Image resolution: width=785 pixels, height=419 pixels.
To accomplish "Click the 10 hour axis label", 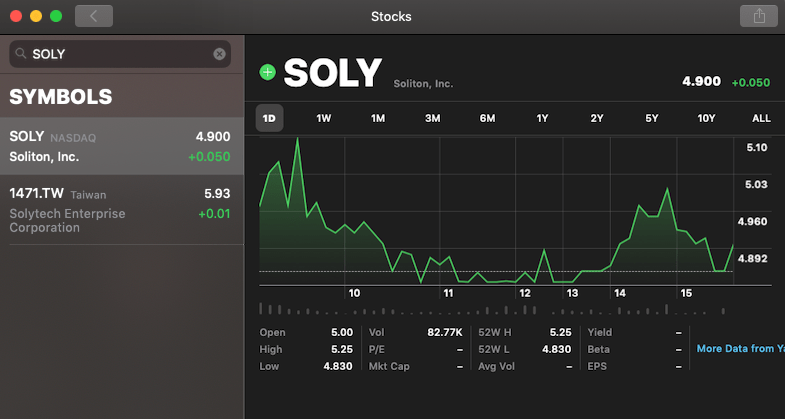I will click(x=354, y=293).
